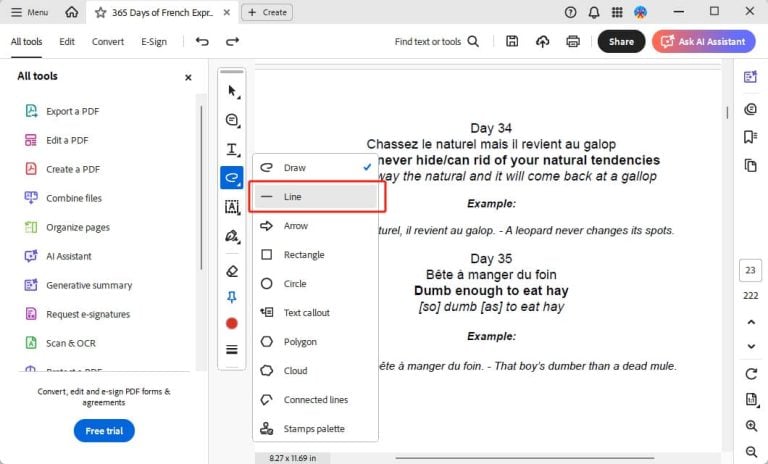Go to next page with down chevron

pyautogui.click(x=751, y=346)
